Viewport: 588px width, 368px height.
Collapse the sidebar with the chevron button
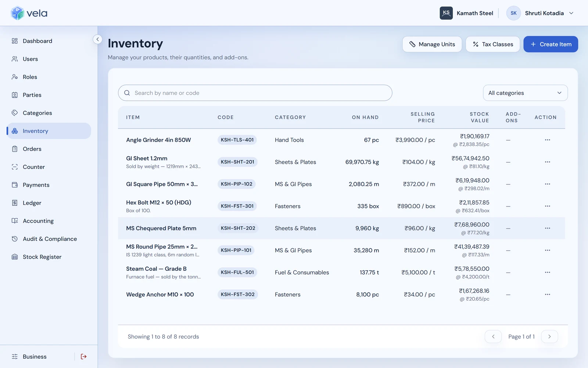(x=97, y=39)
